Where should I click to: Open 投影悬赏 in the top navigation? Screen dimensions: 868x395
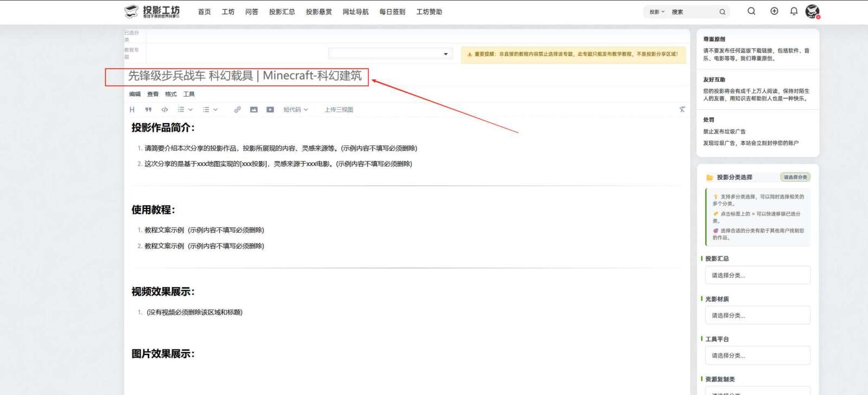click(319, 12)
